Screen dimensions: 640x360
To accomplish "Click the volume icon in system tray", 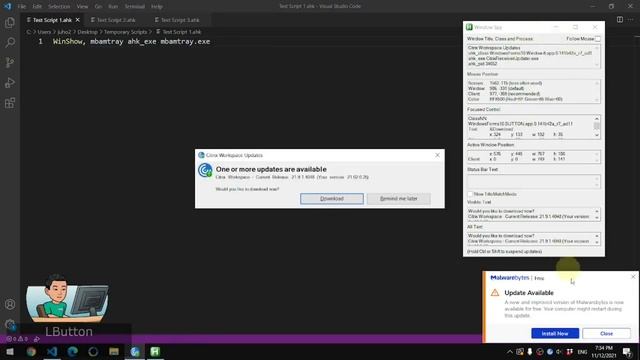I will click(x=559, y=352).
